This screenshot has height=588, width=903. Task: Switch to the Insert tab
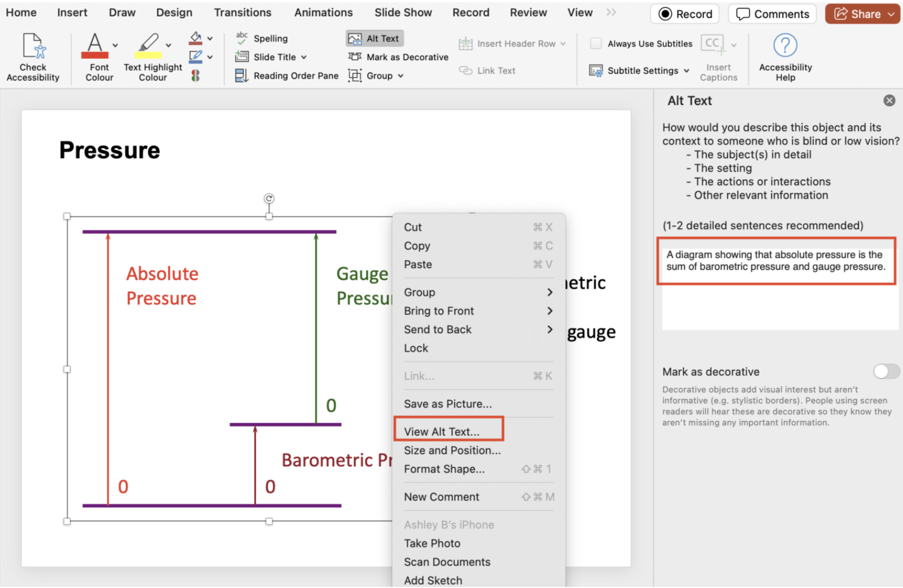[x=72, y=12]
